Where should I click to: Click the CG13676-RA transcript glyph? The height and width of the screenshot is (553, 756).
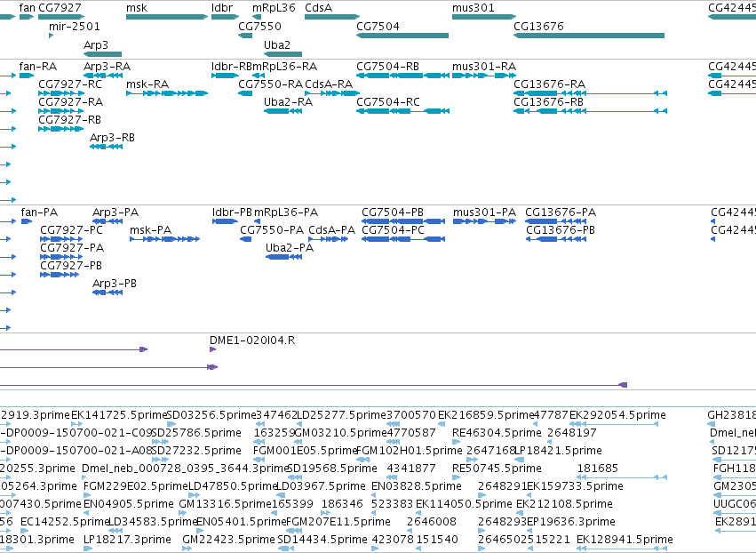coord(591,93)
